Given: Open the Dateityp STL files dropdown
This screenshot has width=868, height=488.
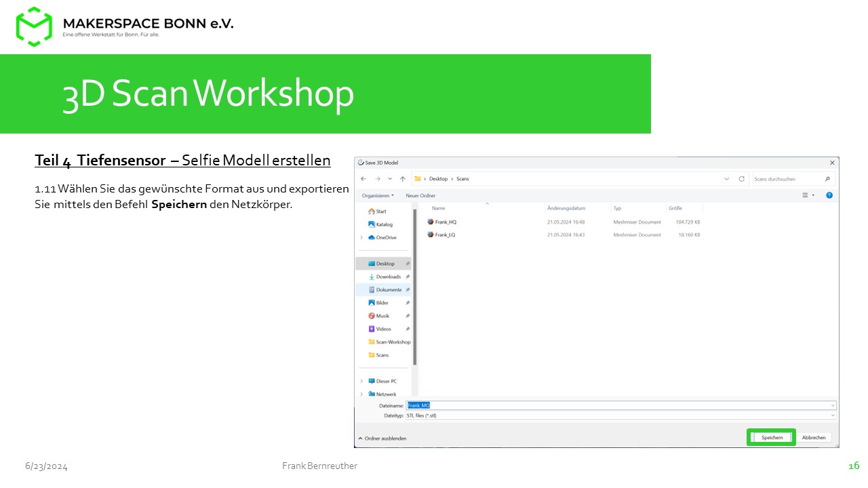Looking at the screenshot, I should point(620,415).
